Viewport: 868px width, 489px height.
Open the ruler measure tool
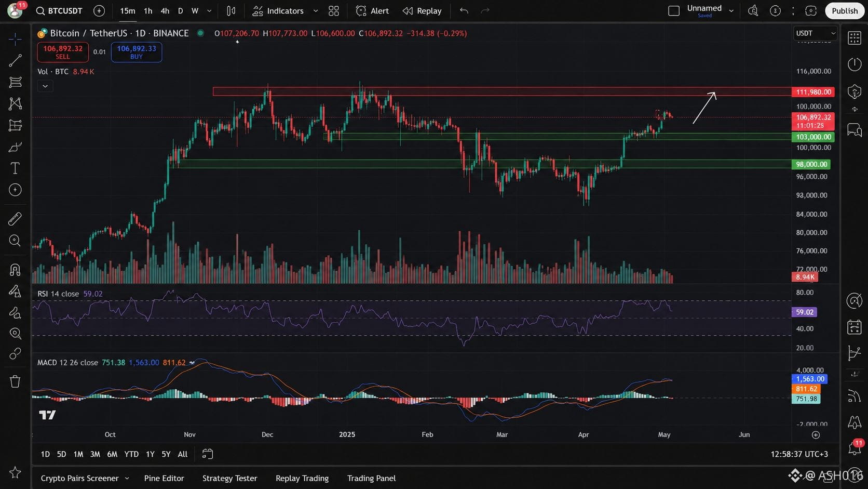coord(15,219)
